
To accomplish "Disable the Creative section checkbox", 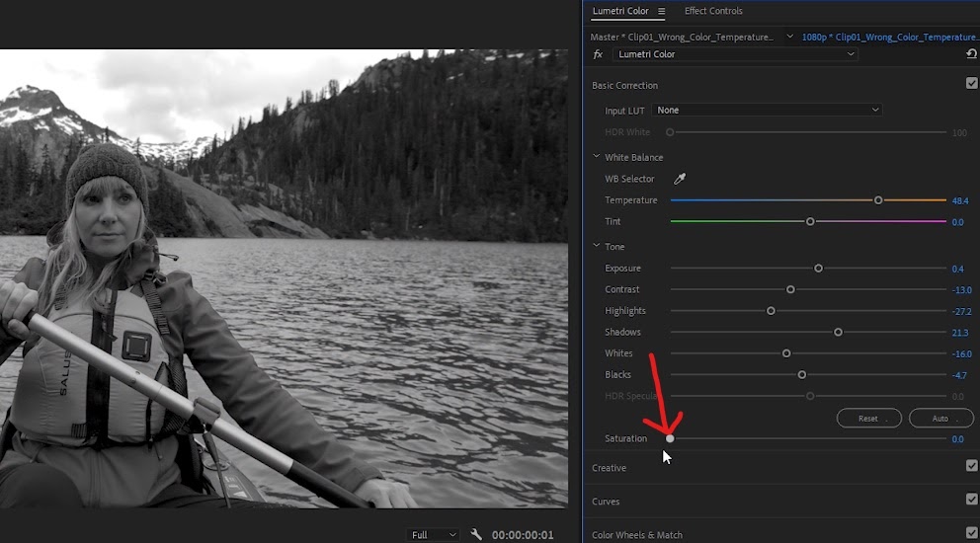I will [971, 466].
